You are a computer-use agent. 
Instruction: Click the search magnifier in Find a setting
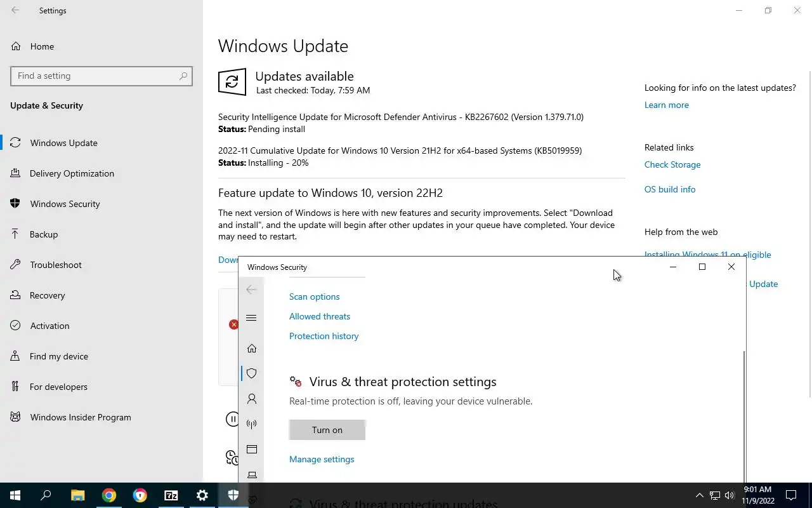(183, 76)
